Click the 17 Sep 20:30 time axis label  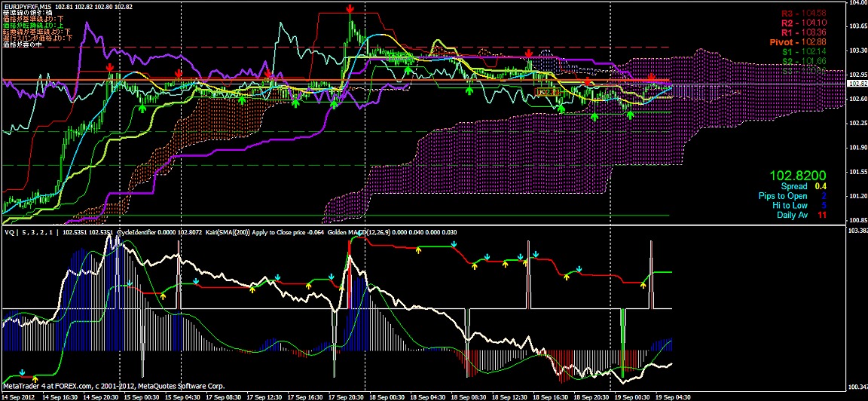pos(347,397)
